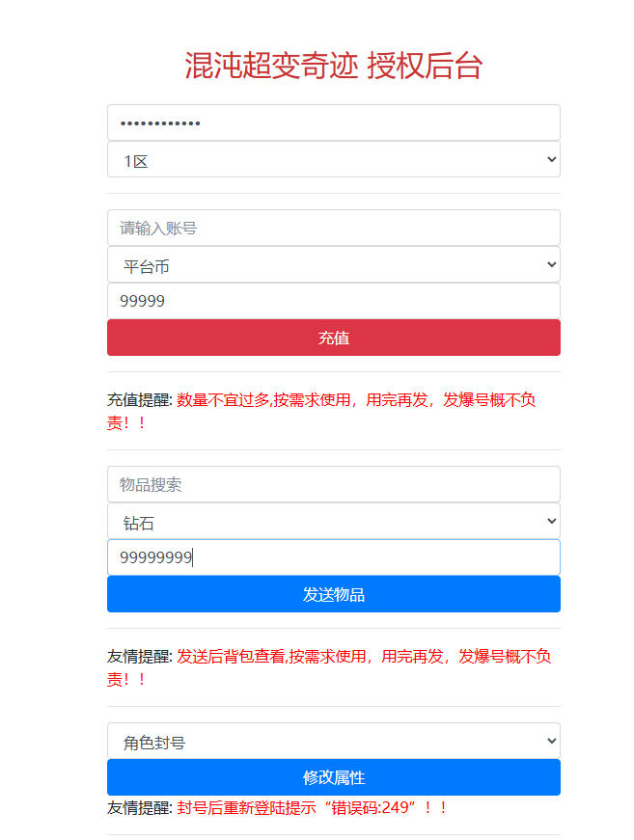The image size is (634, 840).
Task: Click the chevron icon beside 平台币
Action: 550,264
